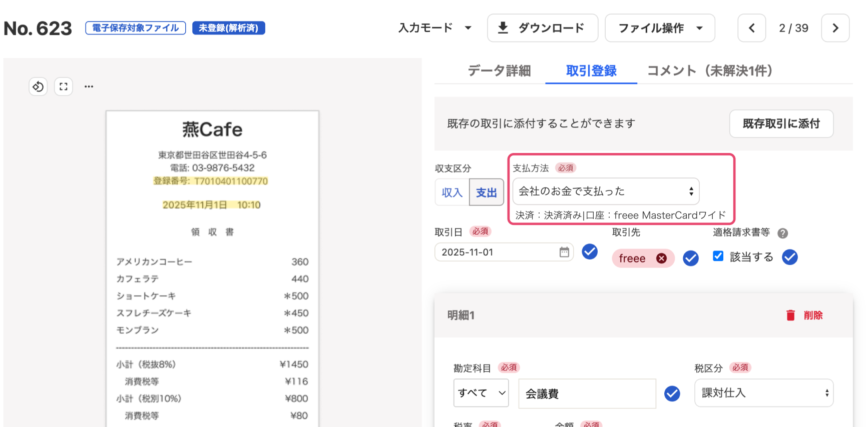The height and width of the screenshot is (427, 868).
Task: Click the 電子保存対象ファイル badge
Action: 136,28
